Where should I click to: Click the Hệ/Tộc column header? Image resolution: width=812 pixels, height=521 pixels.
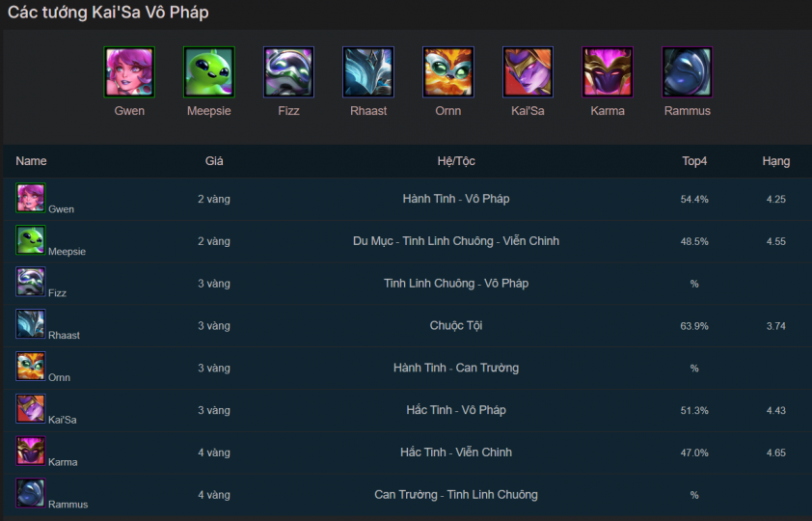click(x=456, y=161)
